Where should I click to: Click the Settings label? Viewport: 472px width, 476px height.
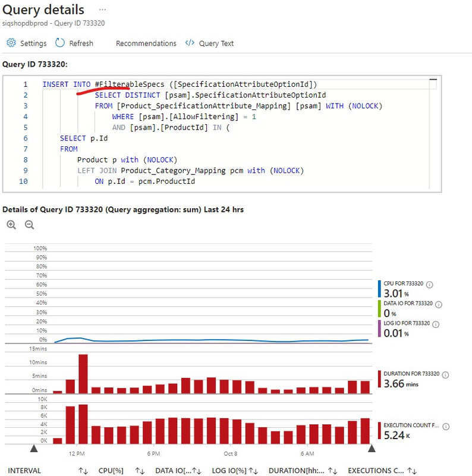[x=33, y=43]
